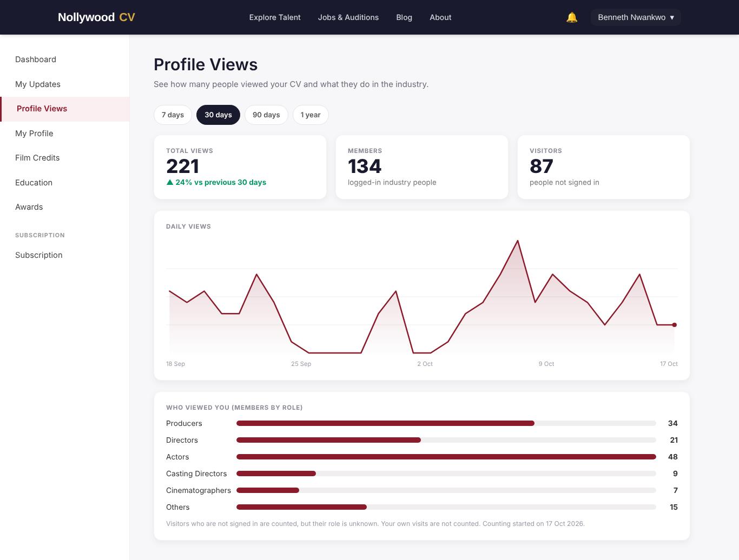
Task: Open Explore Talent in the top navigation
Action: click(x=275, y=17)
